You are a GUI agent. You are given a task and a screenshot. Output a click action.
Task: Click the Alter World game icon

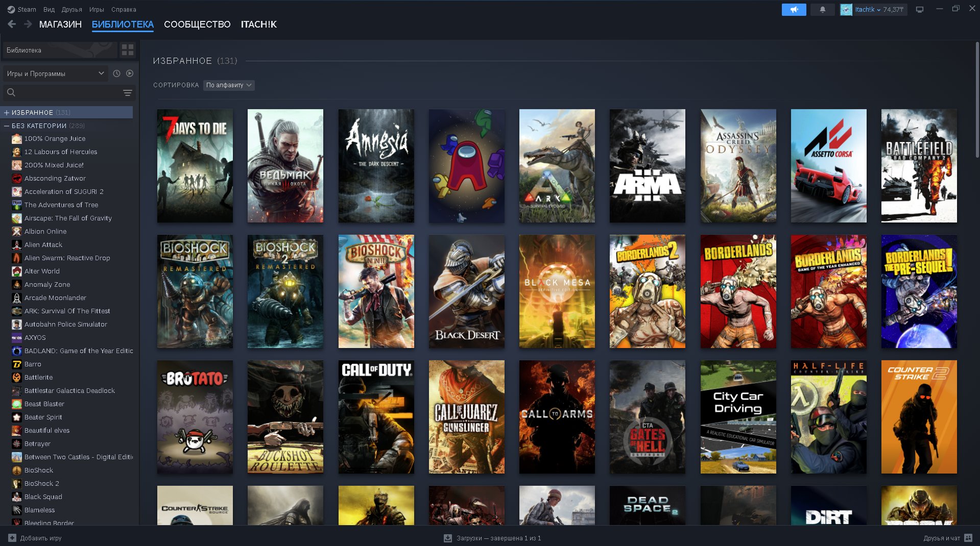pos(17,271)
